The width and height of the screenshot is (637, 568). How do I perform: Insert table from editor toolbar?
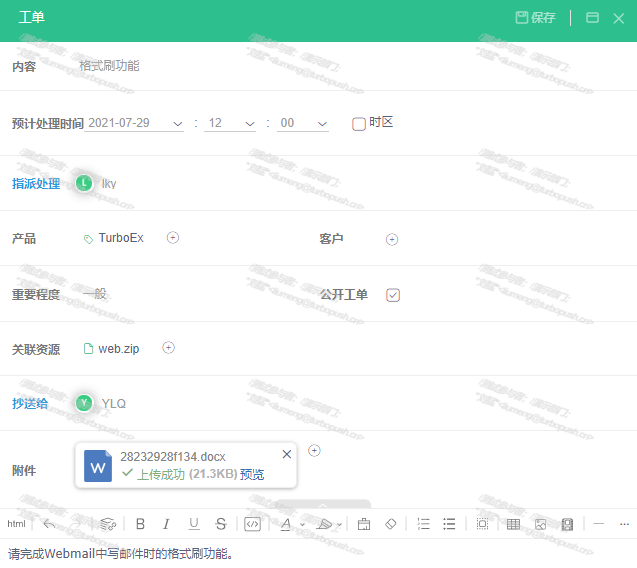coord(513,524)
